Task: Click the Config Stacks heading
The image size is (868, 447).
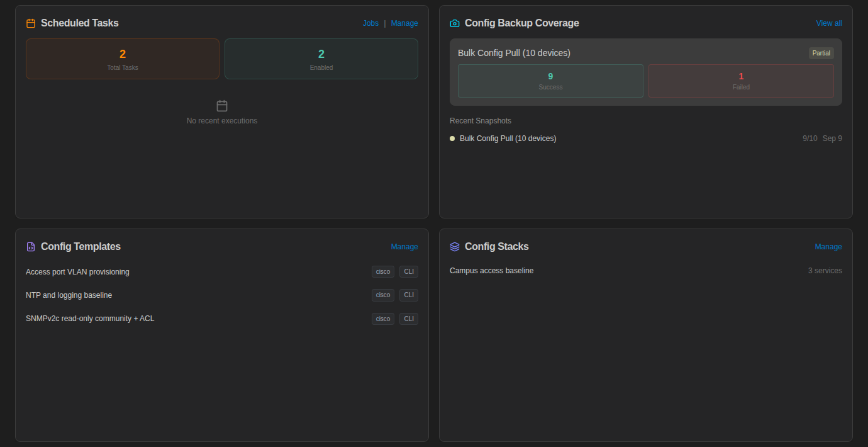Action: (x=497, y=247)
